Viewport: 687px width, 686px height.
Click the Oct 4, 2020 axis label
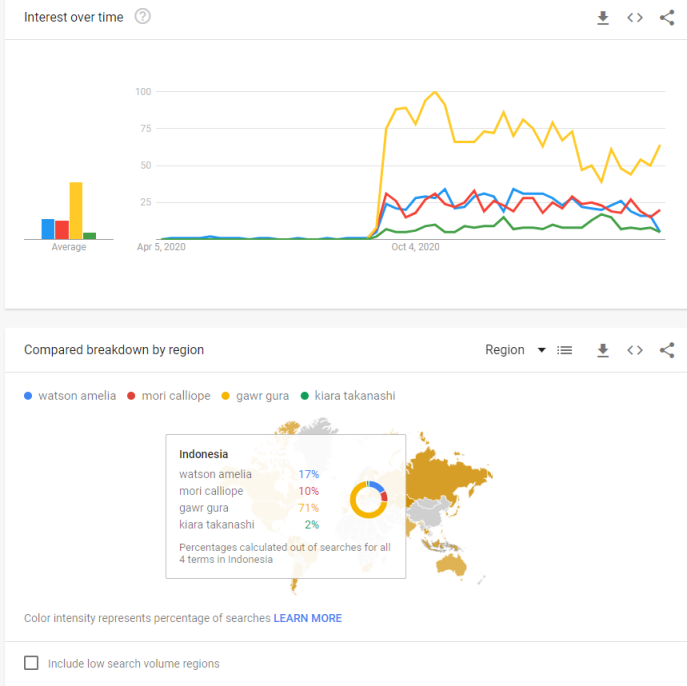pyautogui.click(x=415, y=247)
